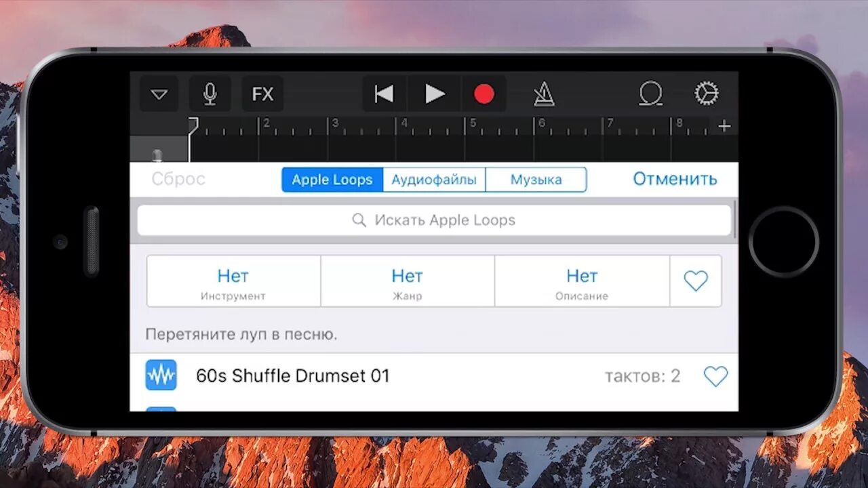Click the microphone track header
Viewport: 868px width, 488px height.
159,149
